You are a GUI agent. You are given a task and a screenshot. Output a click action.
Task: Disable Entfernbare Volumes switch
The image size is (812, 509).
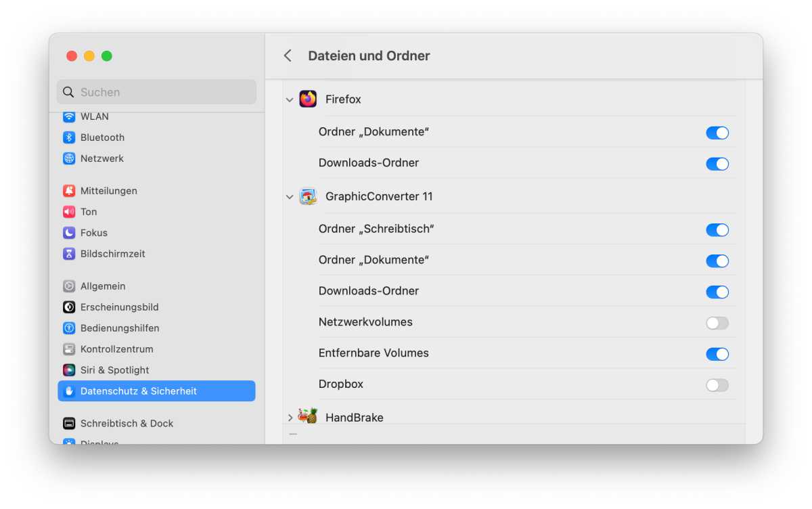717,354
